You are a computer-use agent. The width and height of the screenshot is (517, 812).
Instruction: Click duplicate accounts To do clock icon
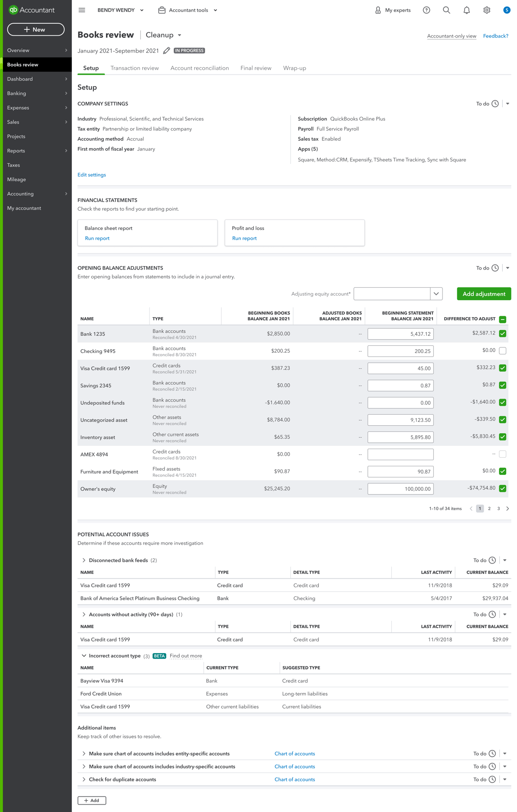pyautogui.click(x=492, y=779)
